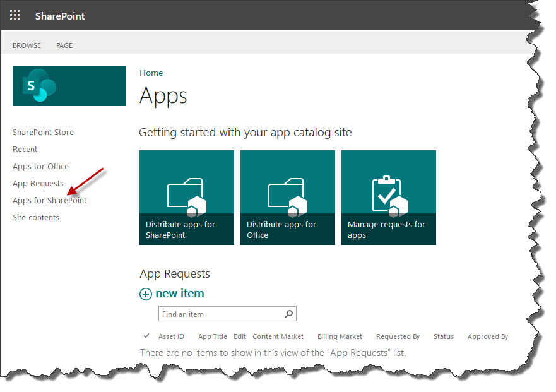Open Manage requests for apps tile
The image size is (556, 392).
pos(389,198)
